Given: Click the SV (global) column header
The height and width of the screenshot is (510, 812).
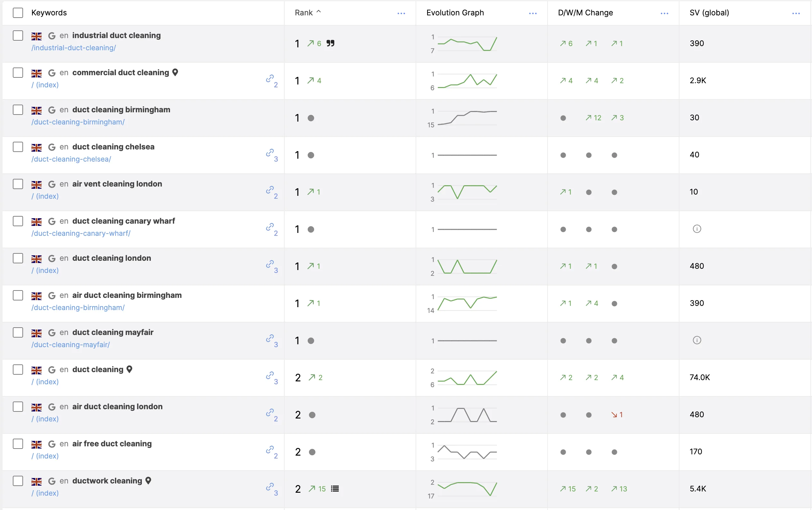Looking at the screenshot, I should [x=709, y=13].
